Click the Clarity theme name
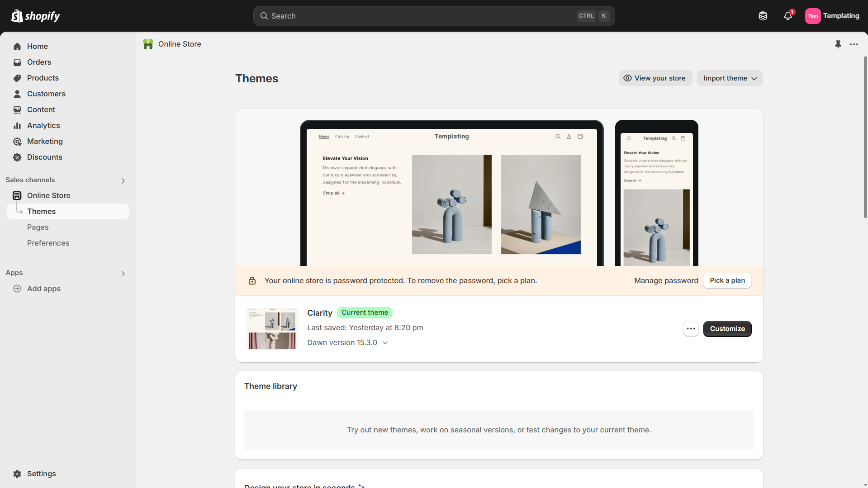Image resolution: width=868 pixels, height=488 pixels. (320, 313)
